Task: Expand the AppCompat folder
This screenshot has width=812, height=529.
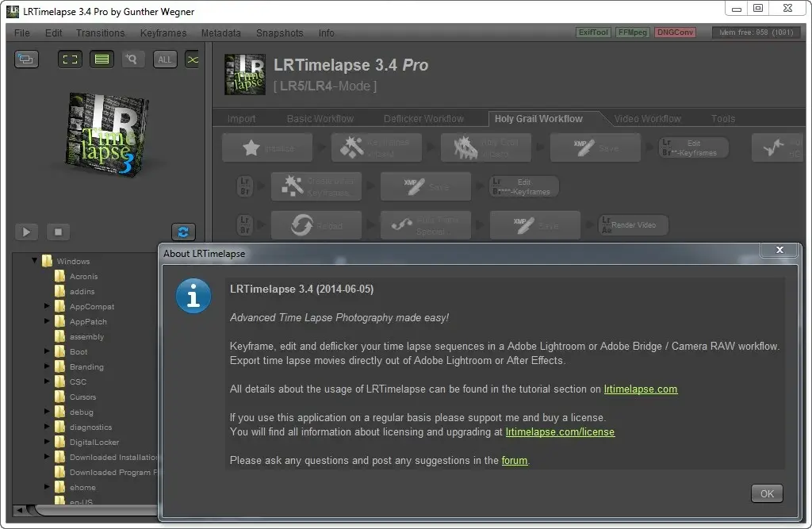Action: [x=47, y=305]
